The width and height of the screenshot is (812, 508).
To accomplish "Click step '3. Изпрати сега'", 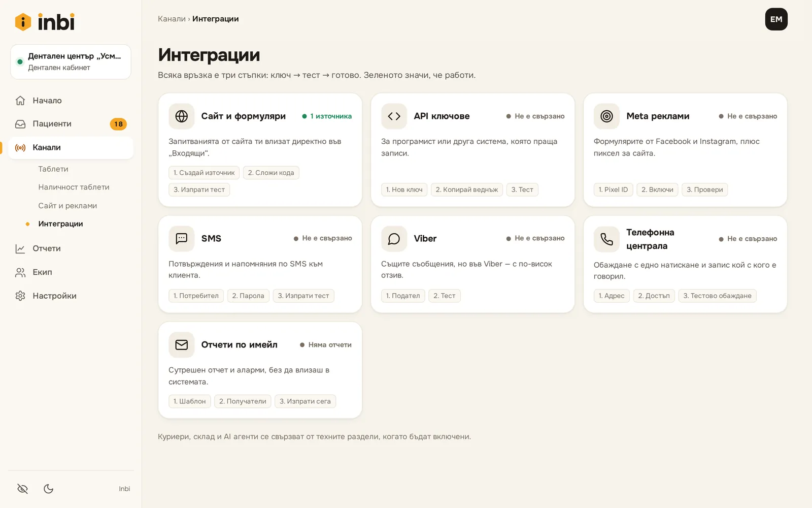I will point(305,401).
